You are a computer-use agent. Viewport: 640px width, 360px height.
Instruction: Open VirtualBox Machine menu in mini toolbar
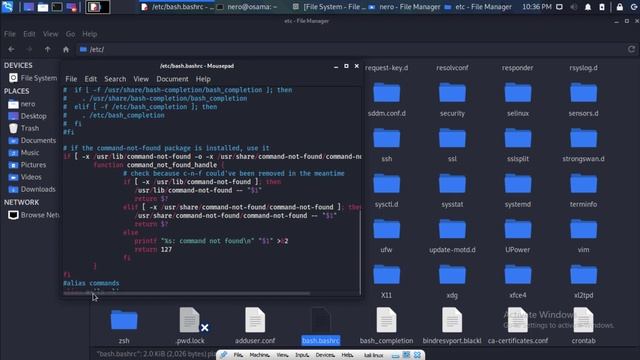tap(259, 355)
